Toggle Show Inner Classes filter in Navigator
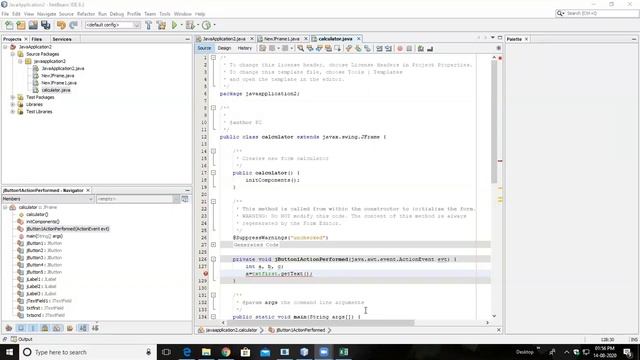 [57, 328]
